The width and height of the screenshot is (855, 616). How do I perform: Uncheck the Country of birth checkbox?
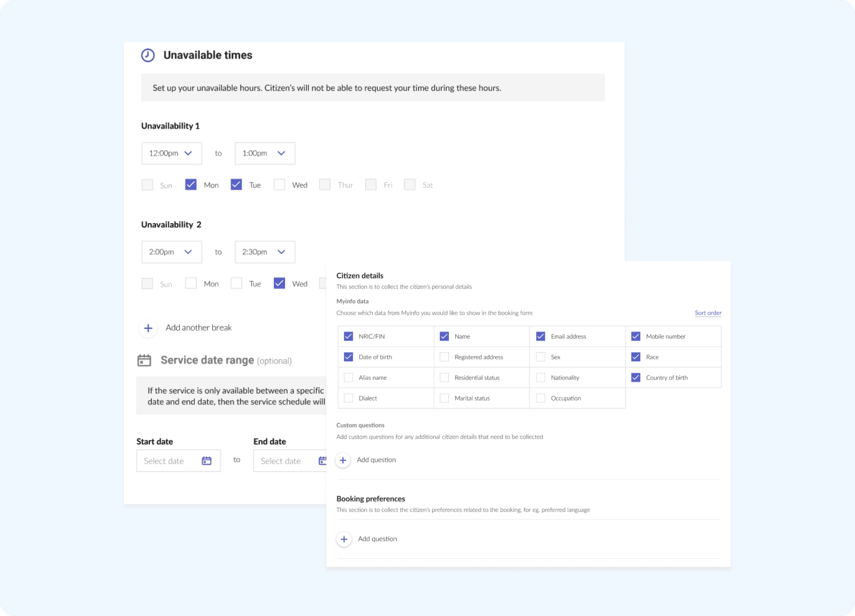[636, 377]
